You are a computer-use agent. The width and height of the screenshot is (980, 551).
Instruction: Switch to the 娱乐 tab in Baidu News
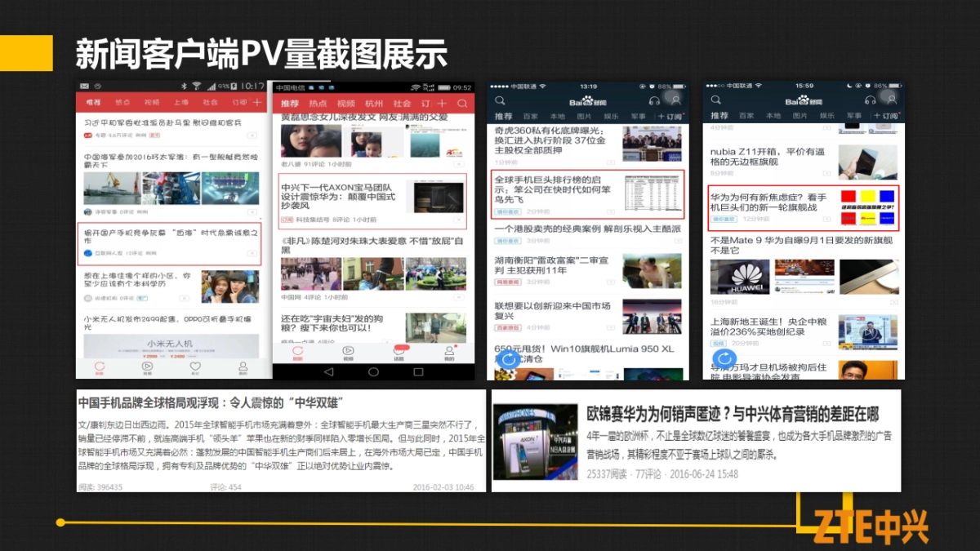[611, 116]
